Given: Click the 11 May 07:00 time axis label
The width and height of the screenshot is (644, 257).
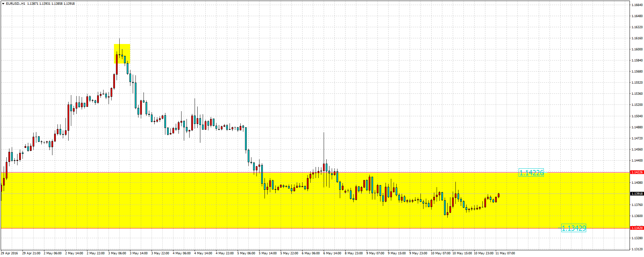Looking at the screenshot, I should (505, 253).
